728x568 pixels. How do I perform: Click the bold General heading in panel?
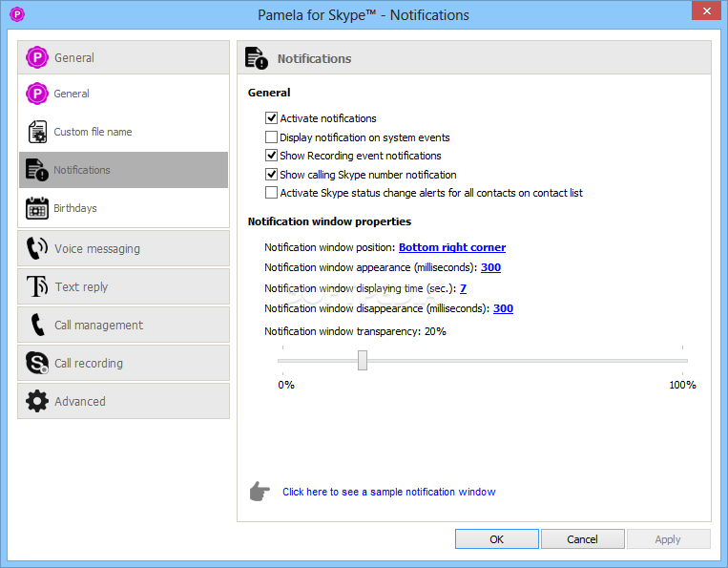tap(269, 93)
